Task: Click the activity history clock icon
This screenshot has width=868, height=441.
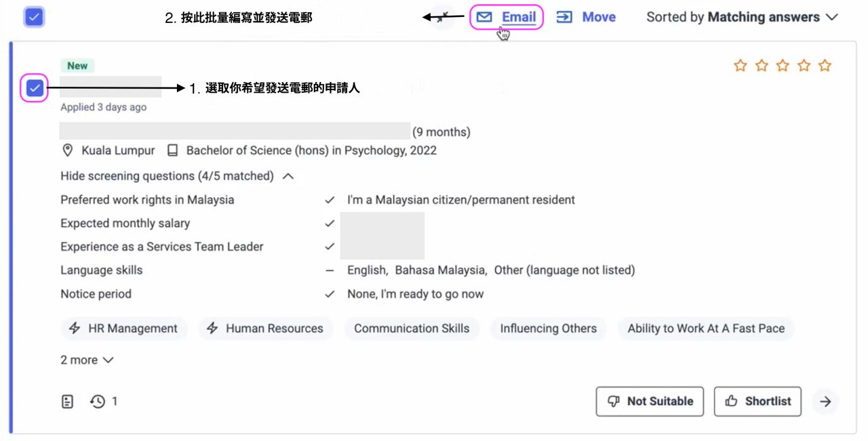Action: click(98, 402)
